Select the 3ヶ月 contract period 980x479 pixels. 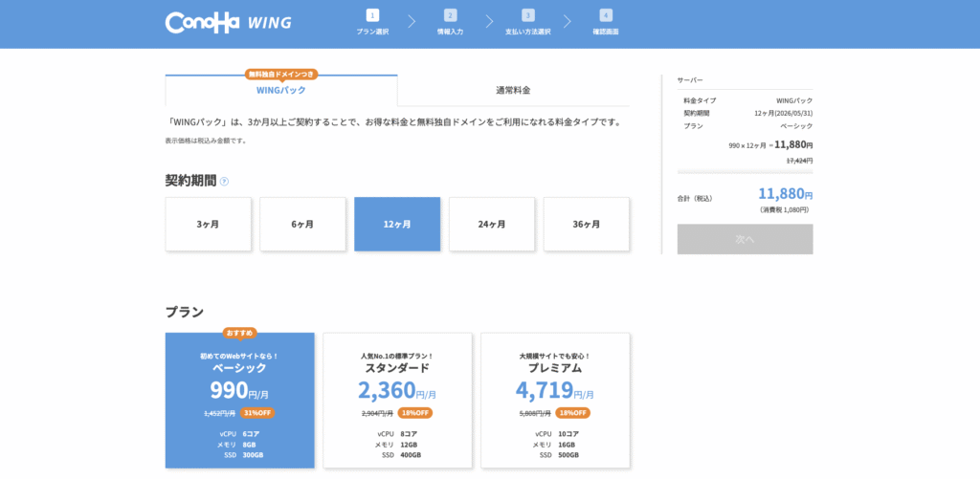208,224
